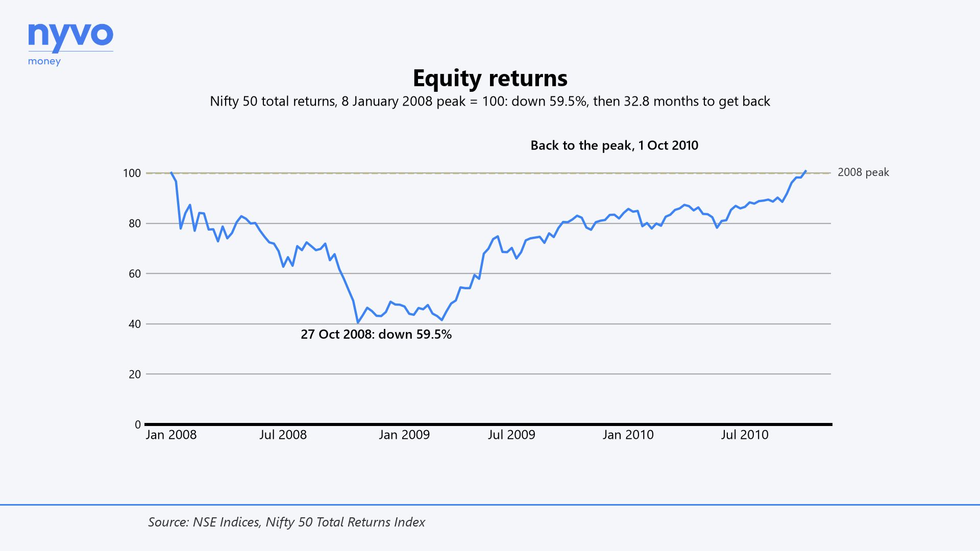The height and width of the screenshot is (551, 980).
Task: Click the 'Jan 2010' x-axis label
Action: (628, 435)
